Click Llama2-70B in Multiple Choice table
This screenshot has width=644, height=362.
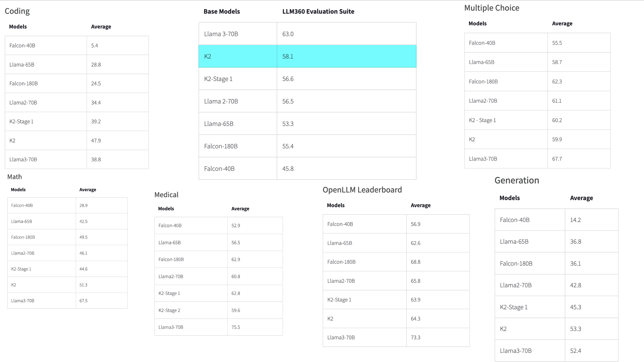coord(483,101)
